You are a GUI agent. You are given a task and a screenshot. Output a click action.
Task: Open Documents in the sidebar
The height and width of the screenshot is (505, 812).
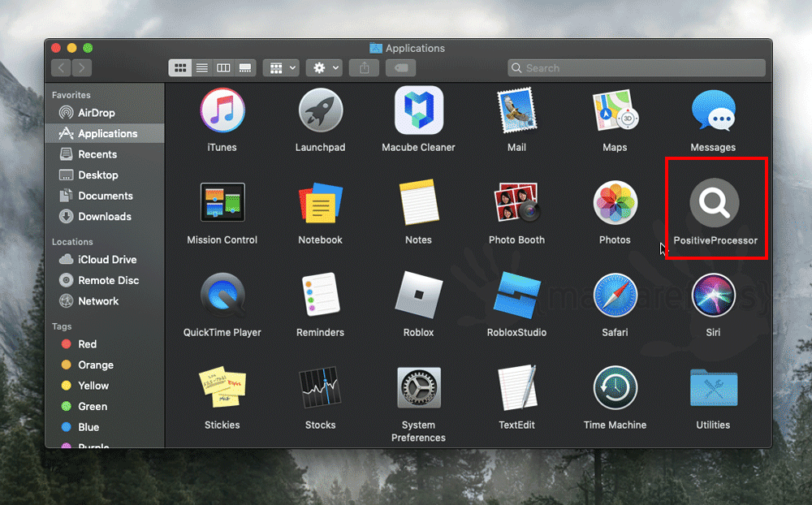[105, 196]
